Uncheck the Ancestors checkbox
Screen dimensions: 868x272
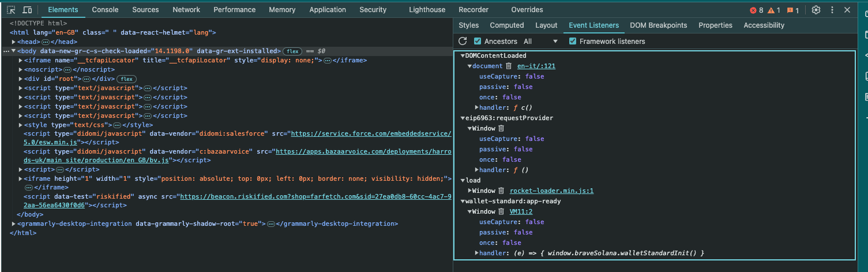[477, 41]
